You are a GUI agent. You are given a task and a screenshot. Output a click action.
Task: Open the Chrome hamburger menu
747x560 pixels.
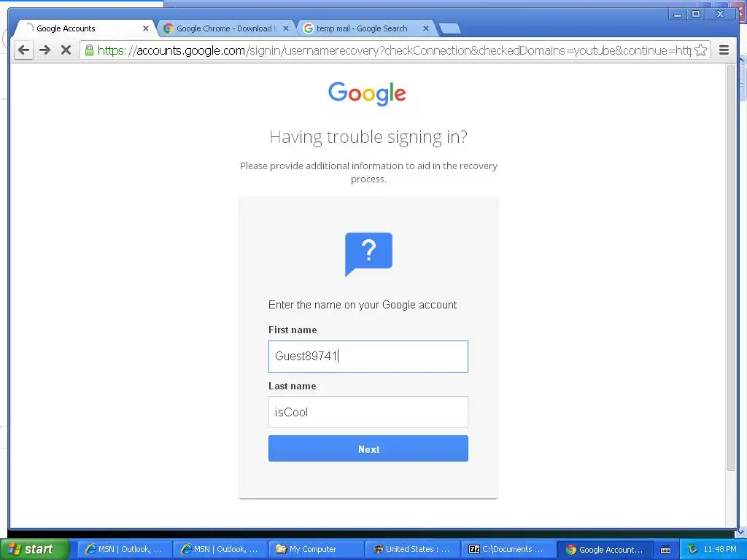[x=724, y=50]
